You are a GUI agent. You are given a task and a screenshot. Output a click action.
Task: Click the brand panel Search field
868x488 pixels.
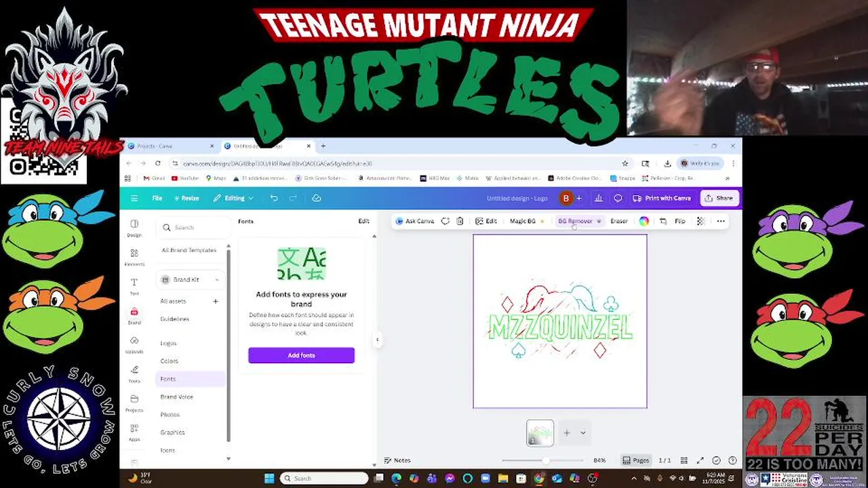(x=192, y=228)
